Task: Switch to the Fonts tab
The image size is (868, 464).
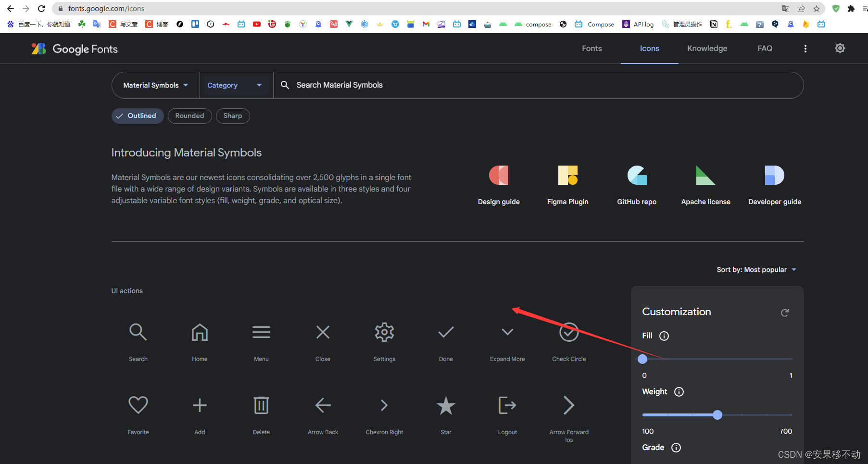Action: 592,49
